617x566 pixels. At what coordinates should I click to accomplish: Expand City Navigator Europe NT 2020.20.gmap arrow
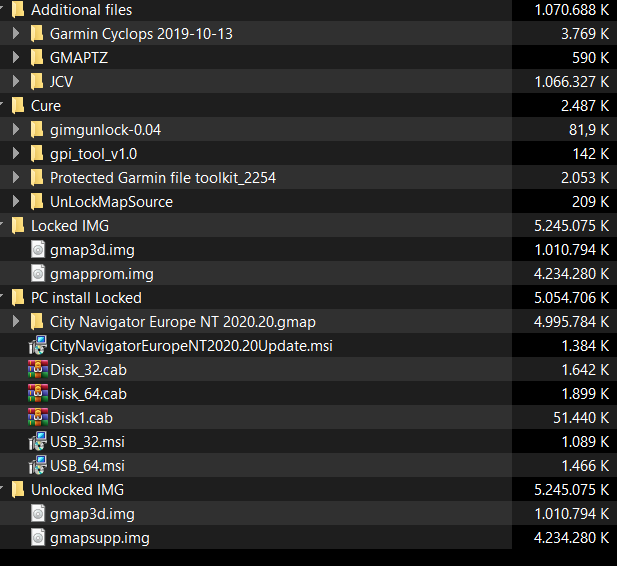(16, 322)
